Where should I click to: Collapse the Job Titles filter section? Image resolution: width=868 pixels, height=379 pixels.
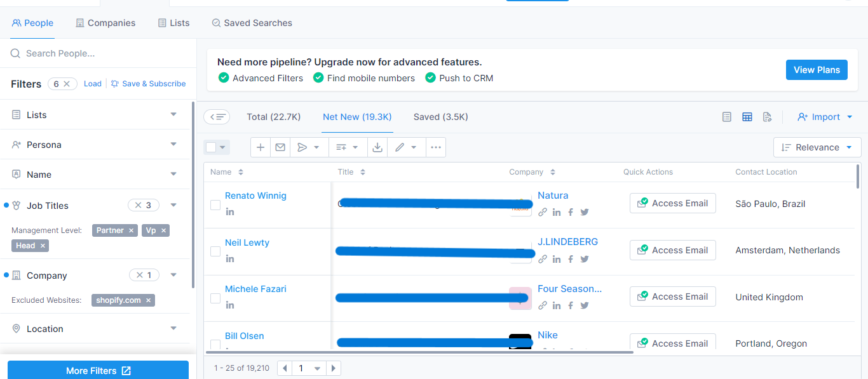[173, 205]
